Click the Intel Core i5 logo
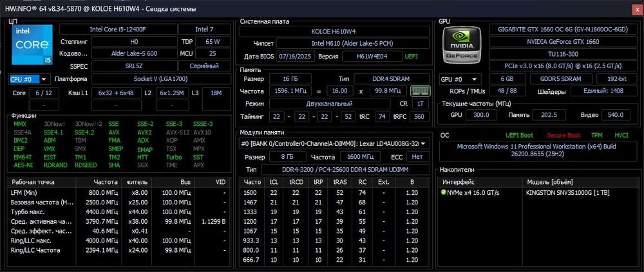644x272 pixels. click(x=32, y=44)
